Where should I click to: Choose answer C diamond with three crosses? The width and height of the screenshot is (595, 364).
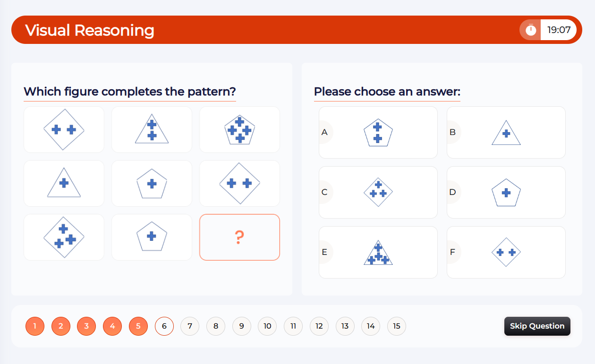pos(378,193)
